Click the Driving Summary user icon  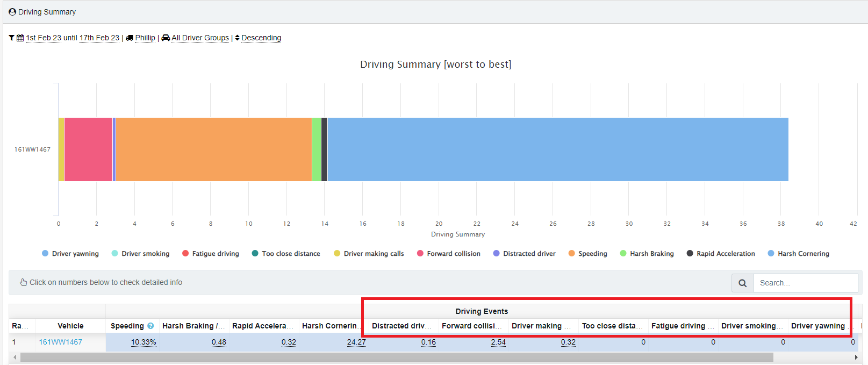click(12, 12)
